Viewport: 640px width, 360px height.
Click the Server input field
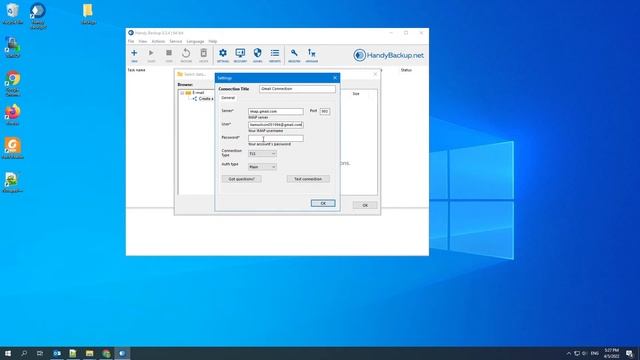point(276,111)
